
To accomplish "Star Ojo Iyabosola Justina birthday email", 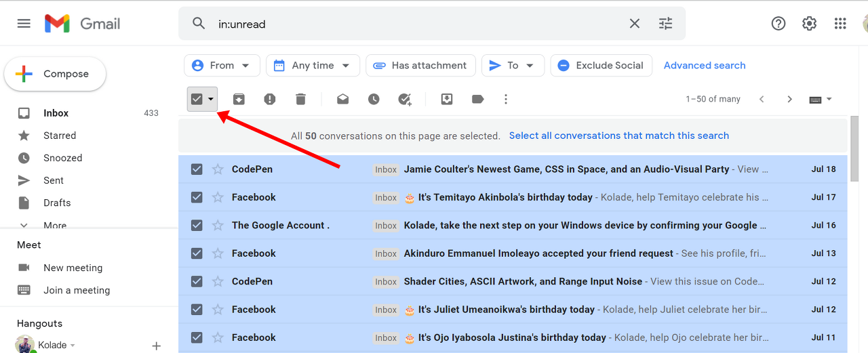I will [x=218, y=337].
